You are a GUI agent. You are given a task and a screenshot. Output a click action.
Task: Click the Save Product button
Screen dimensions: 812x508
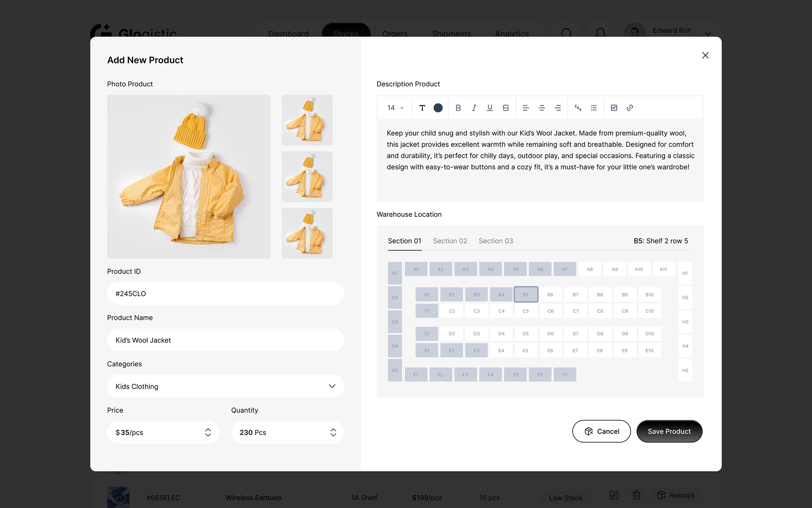669,431
